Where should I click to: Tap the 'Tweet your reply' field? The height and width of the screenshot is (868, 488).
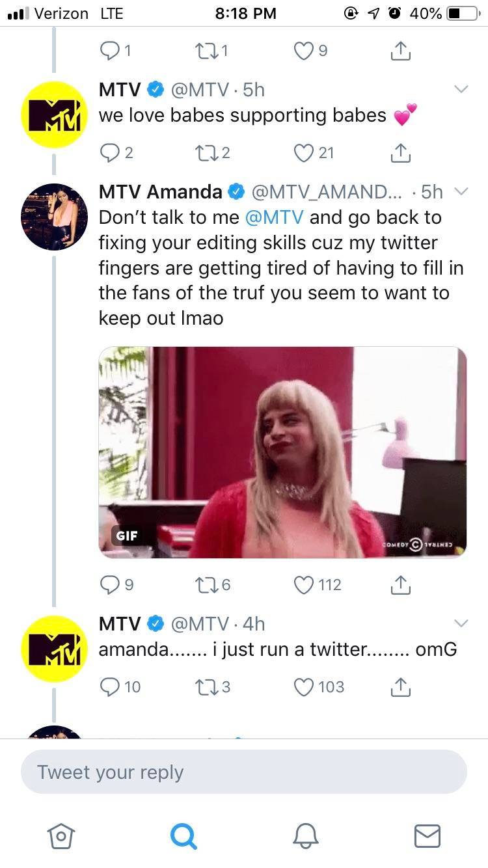click(244, 772)
